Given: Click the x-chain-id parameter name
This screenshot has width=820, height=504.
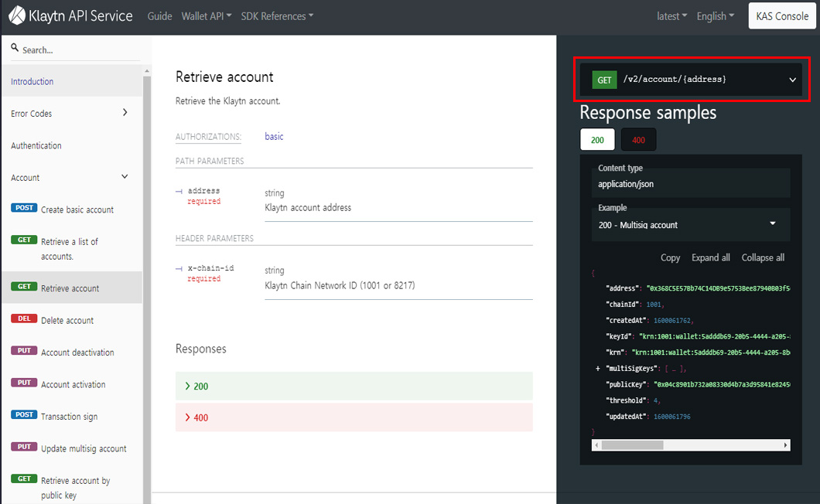Looking at the screenshot, I should pos(210,268).
